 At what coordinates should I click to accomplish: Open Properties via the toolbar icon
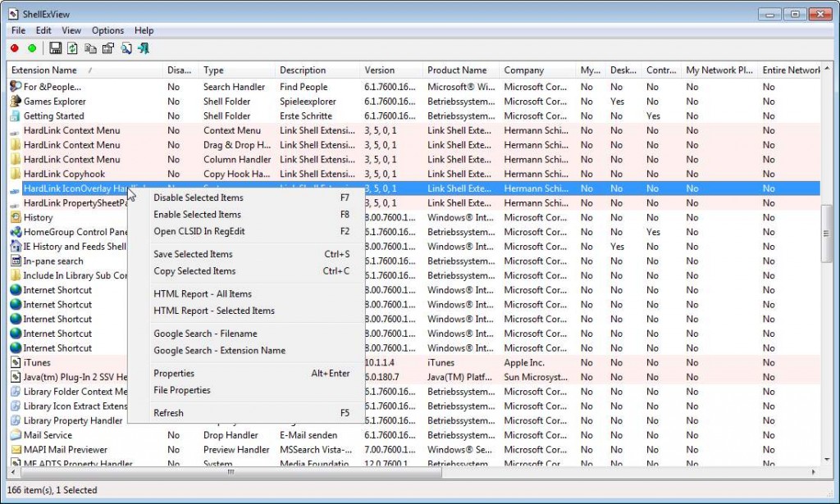[108, 48]
